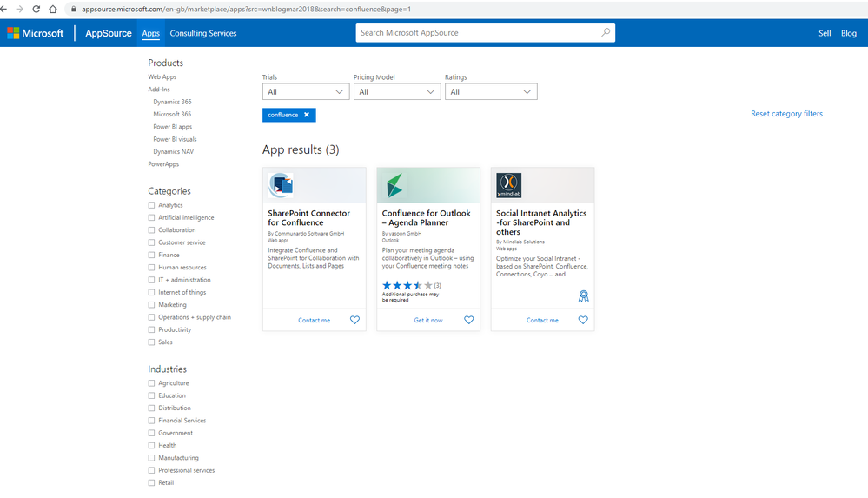The image size is (868, 498).
Task: Open Confluence for Outlook app logo
Action: (x=394, y=186)
